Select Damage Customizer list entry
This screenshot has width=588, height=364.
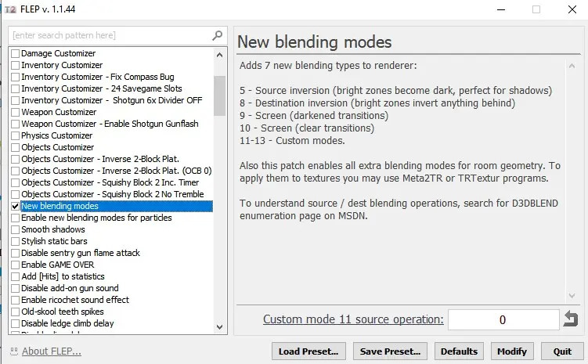(x=58, y=53)
